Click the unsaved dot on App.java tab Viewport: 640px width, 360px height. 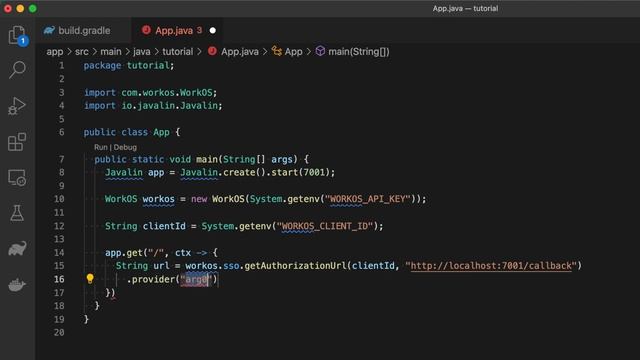[x=213, y=31]
